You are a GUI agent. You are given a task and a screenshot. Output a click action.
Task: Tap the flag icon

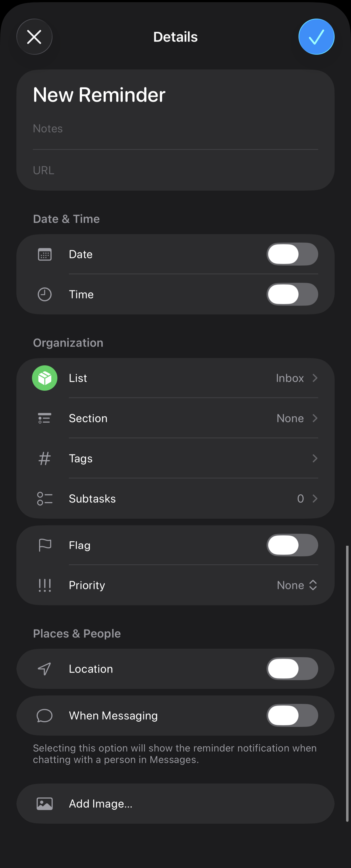tap(45, 545)
